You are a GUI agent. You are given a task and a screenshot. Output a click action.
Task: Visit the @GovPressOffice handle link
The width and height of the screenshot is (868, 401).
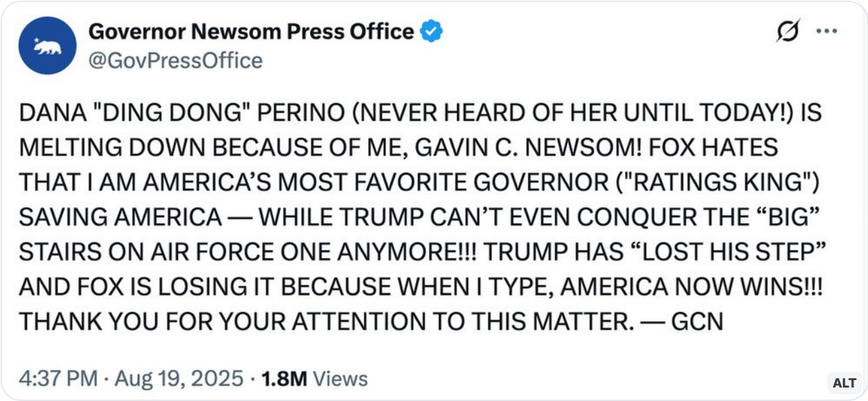(x=174, y=60)
